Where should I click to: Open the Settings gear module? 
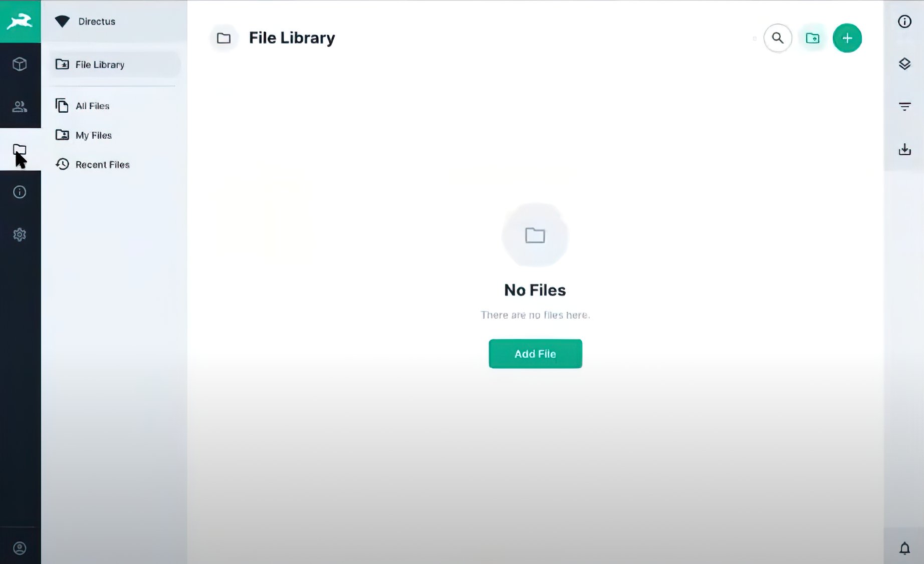20,234
